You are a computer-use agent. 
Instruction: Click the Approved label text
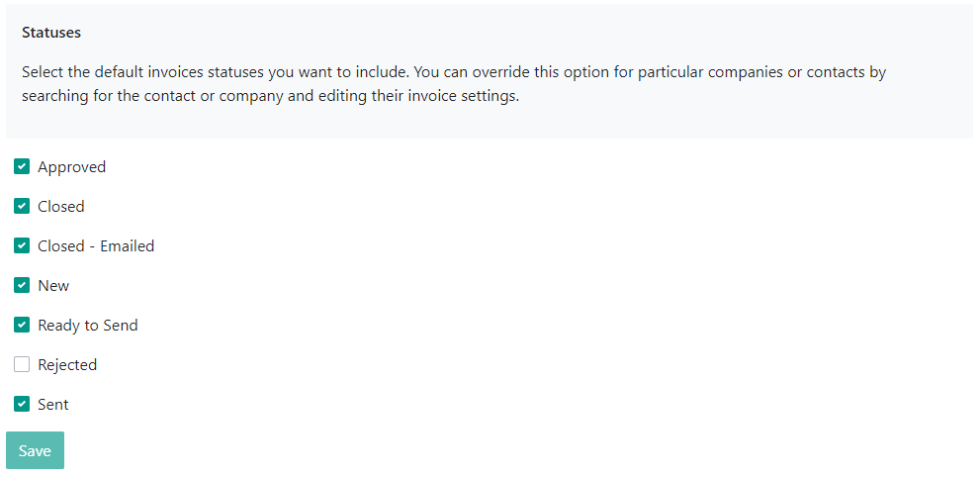(x=72, y=167)
